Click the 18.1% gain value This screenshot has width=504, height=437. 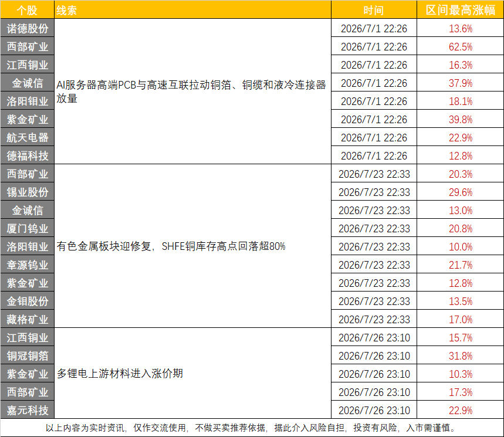coord(460,101)
